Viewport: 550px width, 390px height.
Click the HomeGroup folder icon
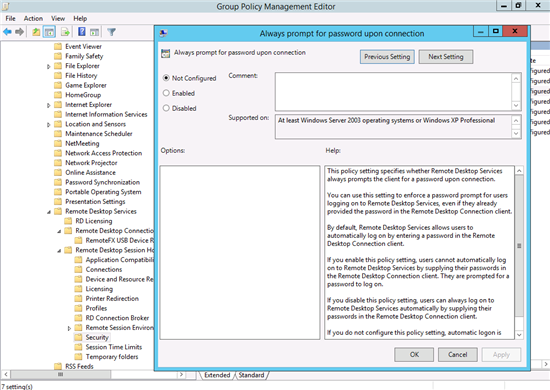coord(58,95)
